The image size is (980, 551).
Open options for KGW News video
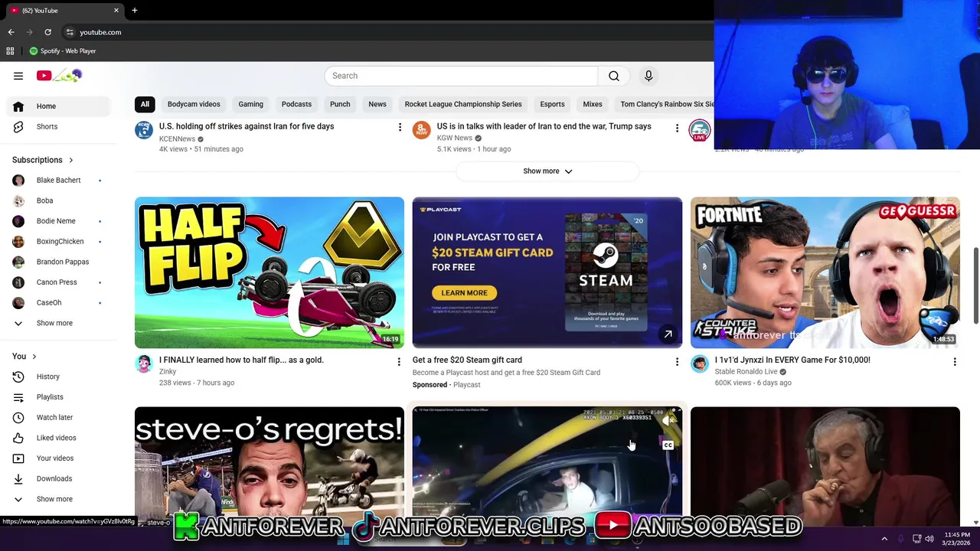point(677,127)
